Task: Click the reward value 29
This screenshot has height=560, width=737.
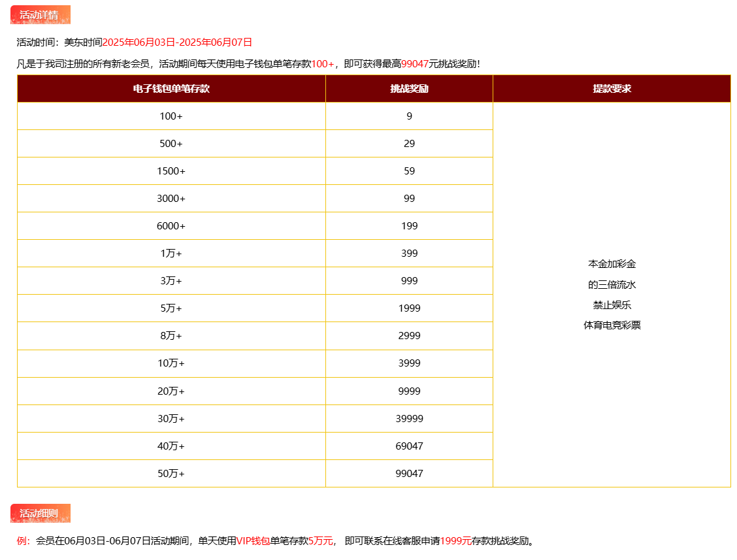Action: tap(409, 143)
